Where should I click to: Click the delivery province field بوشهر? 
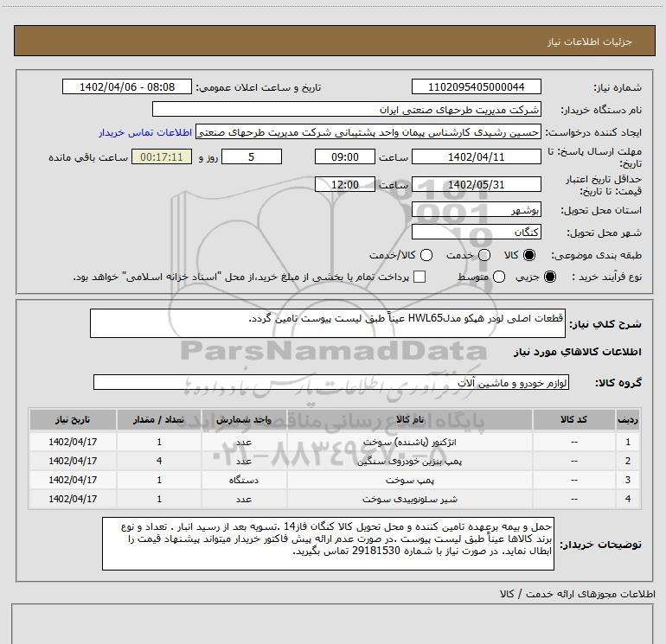point(476,209)
